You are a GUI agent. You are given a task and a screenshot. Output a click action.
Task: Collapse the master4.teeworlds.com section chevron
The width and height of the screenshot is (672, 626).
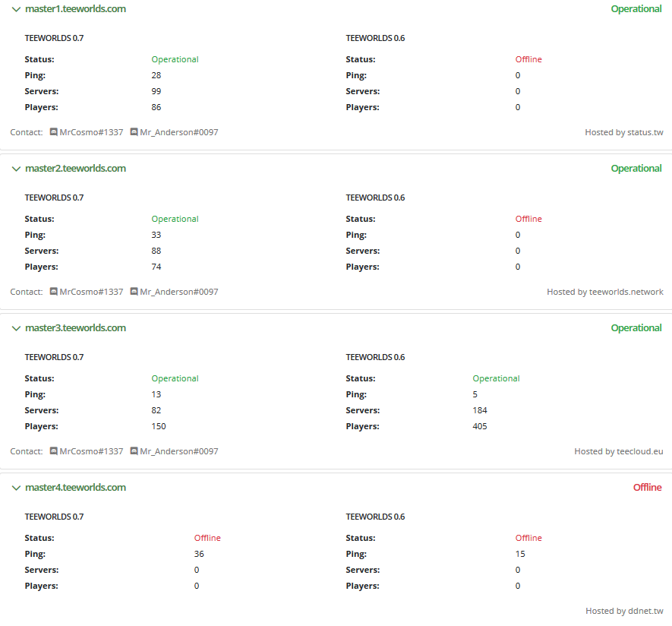click(16, 488)
